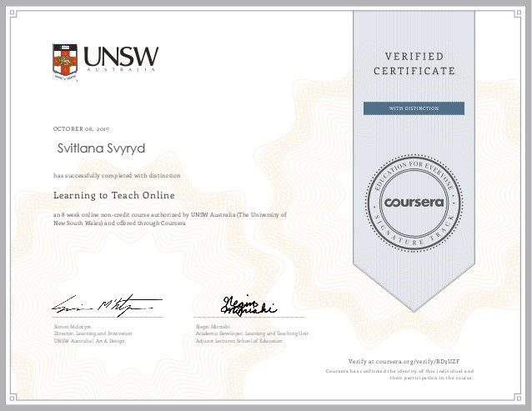Click the 'WITH DISTINCTION' blue banner
The height and width of the screenshot is (411, 532).
[414, 108]
